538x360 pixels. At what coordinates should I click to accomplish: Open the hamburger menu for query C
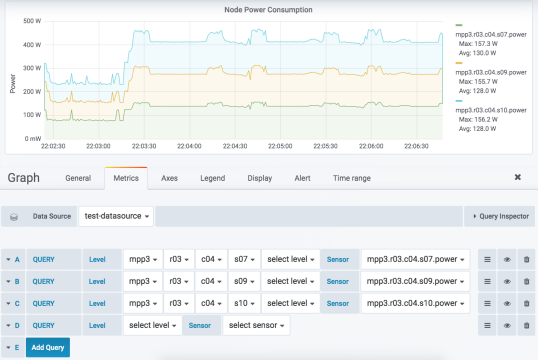(x=487, y=303)
